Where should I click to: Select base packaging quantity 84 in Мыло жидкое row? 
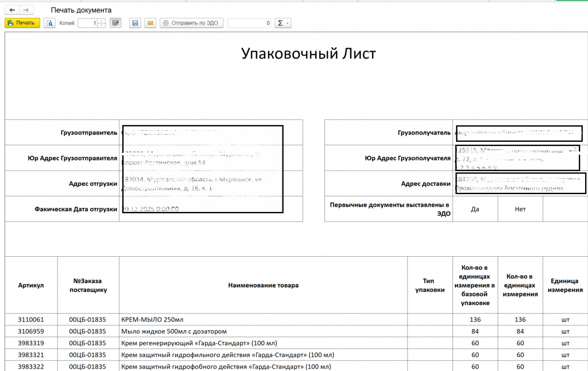point(475,331)
